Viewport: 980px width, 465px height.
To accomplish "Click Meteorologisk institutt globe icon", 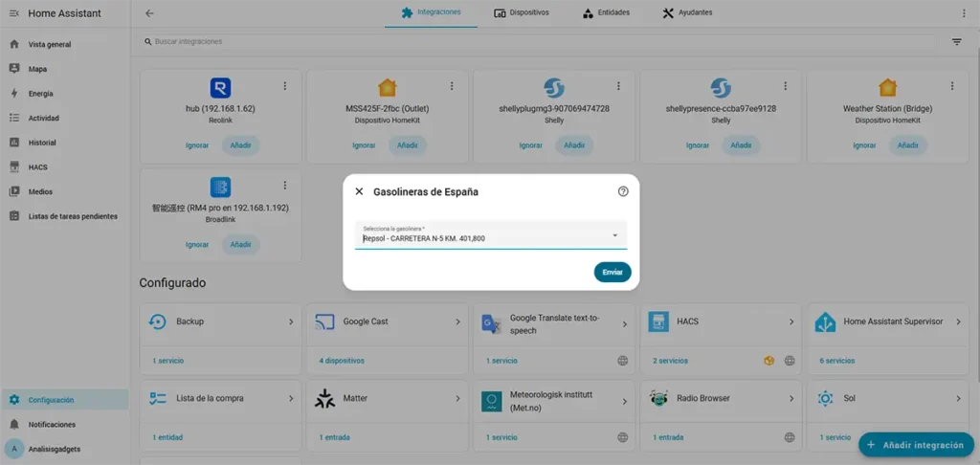I will point(622,437).
